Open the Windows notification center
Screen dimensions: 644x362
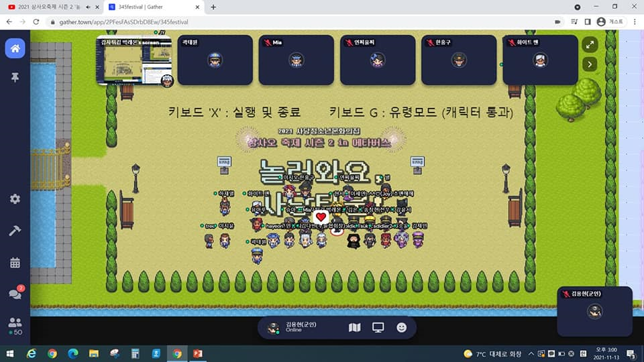[x=631, y=354]
